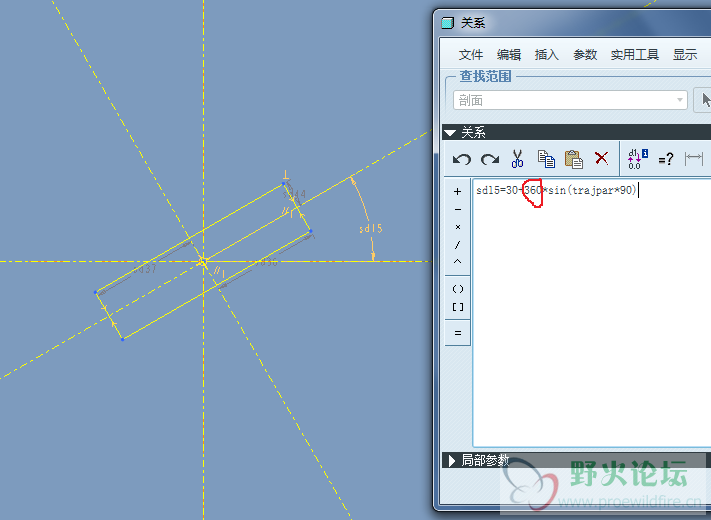Image resolution: width=711 pixels, height=520 pixels.
Task: Insert the plus operator
Action: click(x=458, y=192)
